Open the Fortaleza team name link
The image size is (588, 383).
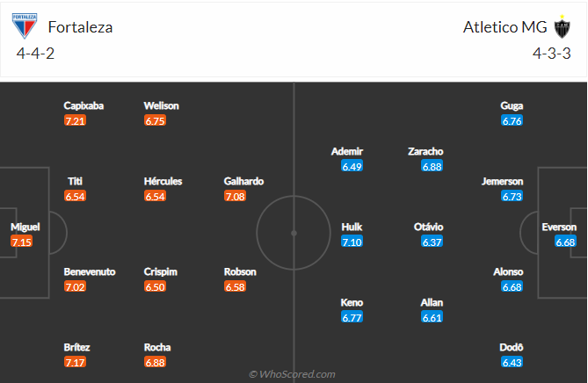click(x=80, y=27)
